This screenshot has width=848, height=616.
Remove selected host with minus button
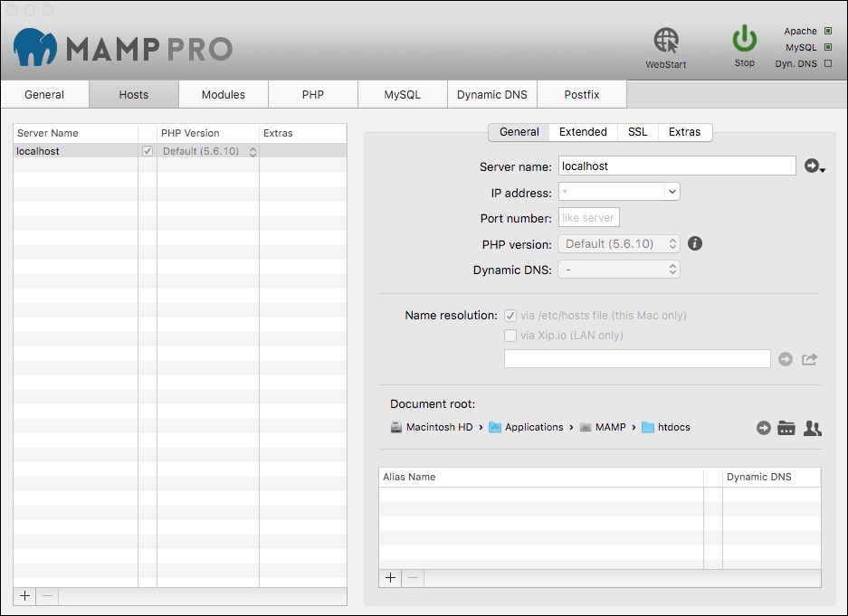pos(47,596)
